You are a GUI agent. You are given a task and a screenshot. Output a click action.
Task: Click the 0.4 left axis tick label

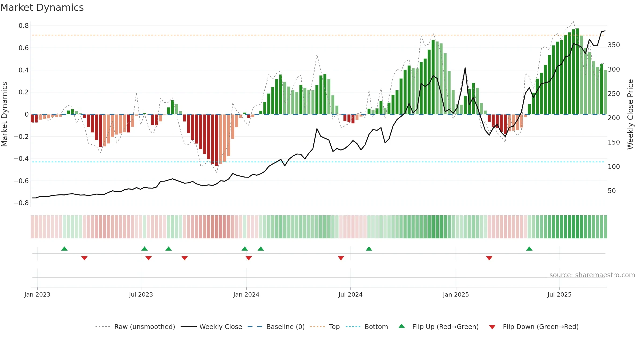(x=24, y=70)
